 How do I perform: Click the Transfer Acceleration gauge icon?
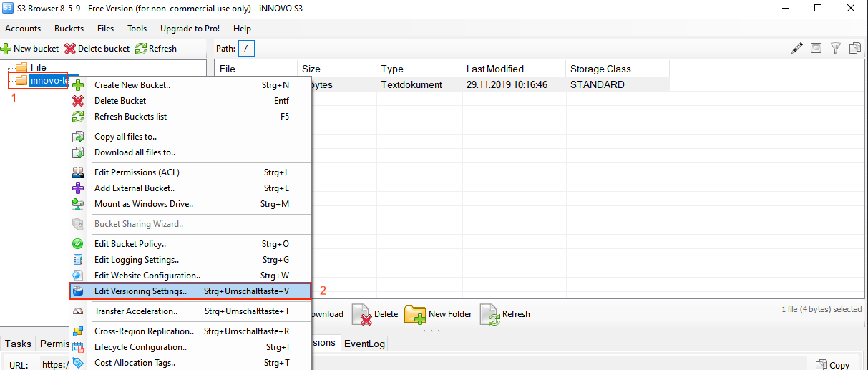(79, 311)
